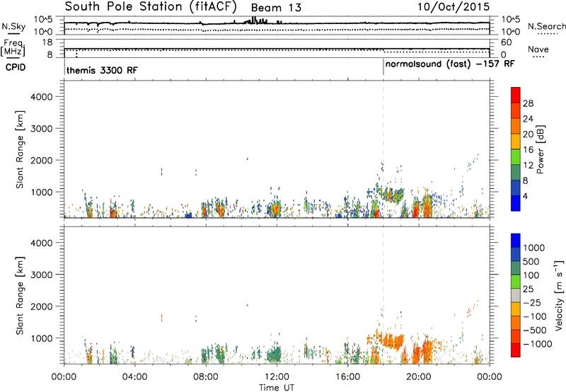
Task: Click the '-1000' velocity colorbar value
Action: pos(538,344)
